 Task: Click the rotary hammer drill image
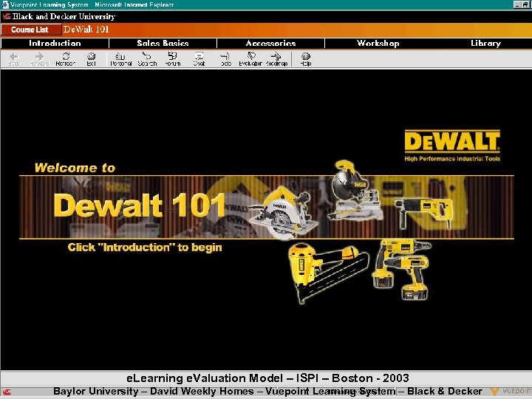(424, 212)
